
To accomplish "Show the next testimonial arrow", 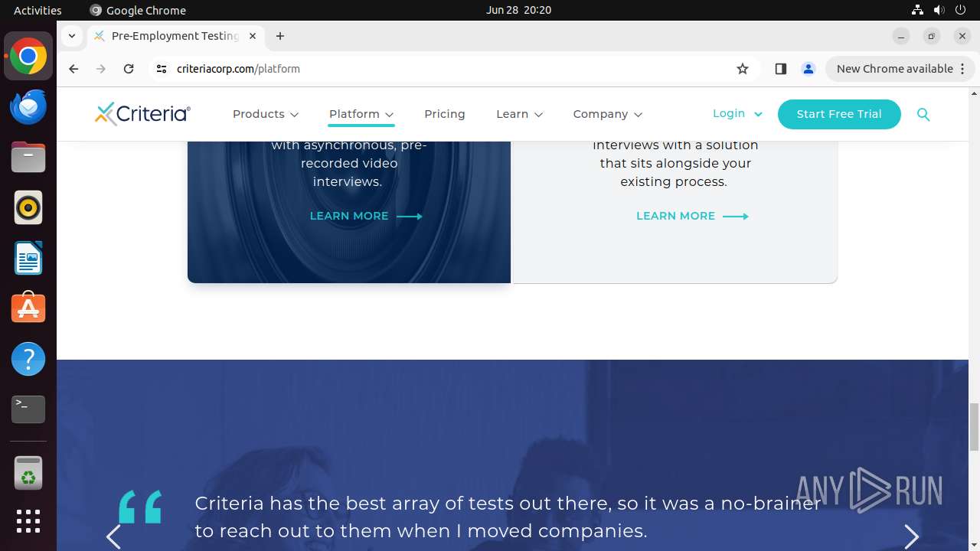I will point(911,536).
